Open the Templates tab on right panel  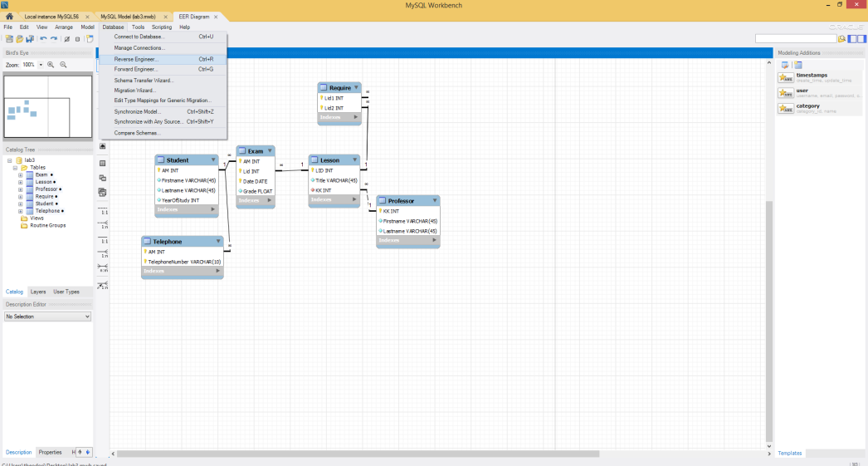point(790,453)
